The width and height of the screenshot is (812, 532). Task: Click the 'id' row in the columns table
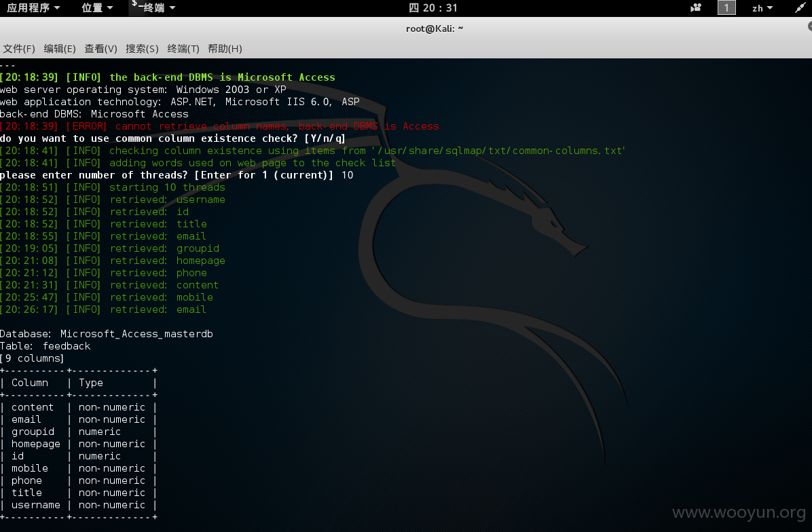coord(78,457)
